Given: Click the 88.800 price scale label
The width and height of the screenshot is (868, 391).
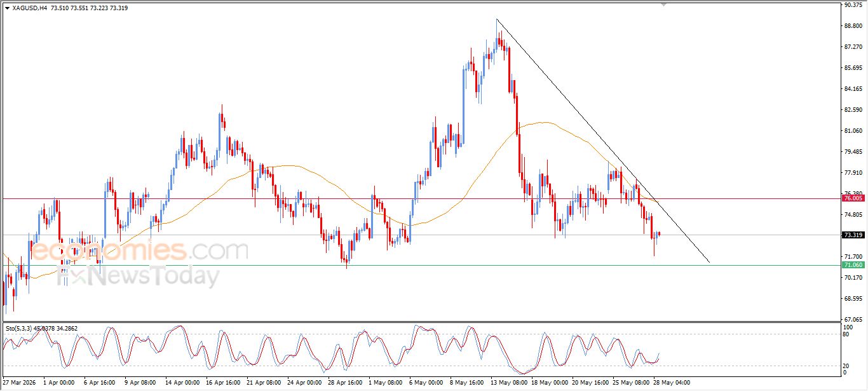Looking at the screenshot, I should [853, 26].
